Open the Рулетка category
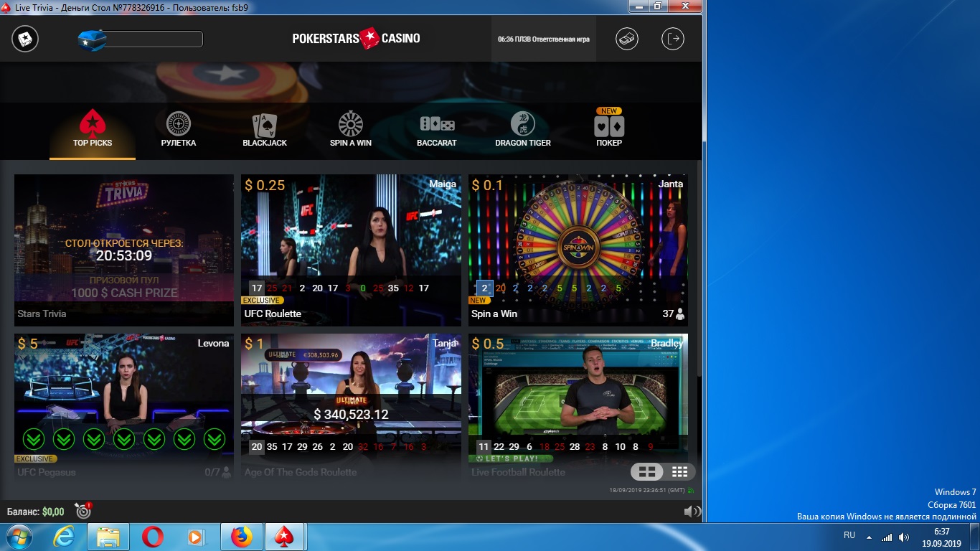 point(179,130)
